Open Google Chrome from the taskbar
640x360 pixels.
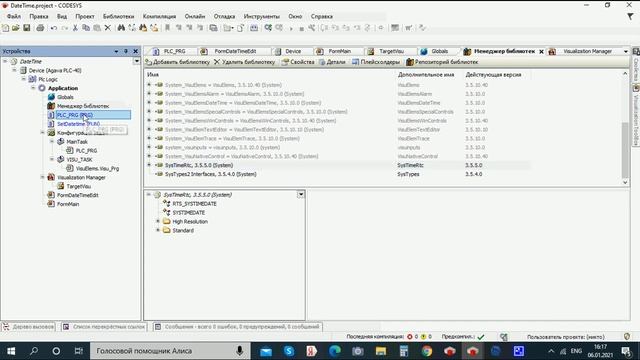coord(427,351)
